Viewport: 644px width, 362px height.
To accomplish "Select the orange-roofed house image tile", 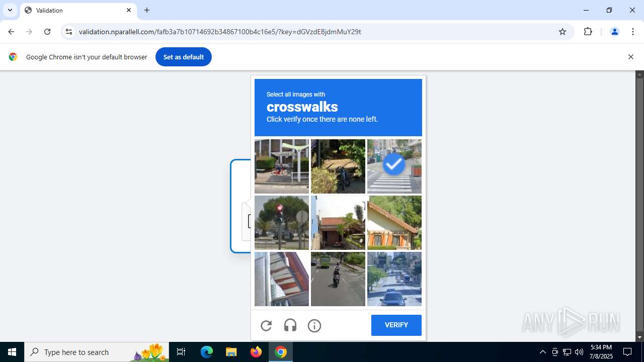I will pyautogui.click(x=394, y=223).
